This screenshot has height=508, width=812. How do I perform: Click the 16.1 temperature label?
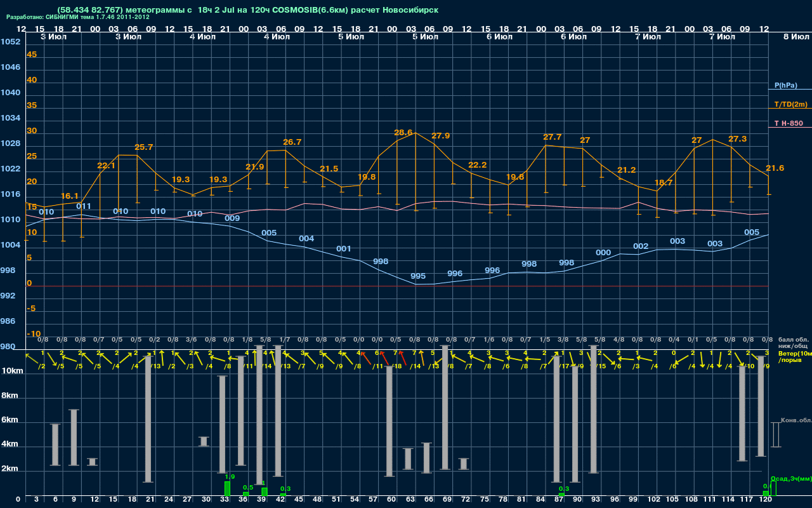pyautogui.click(x=70, y=196)
